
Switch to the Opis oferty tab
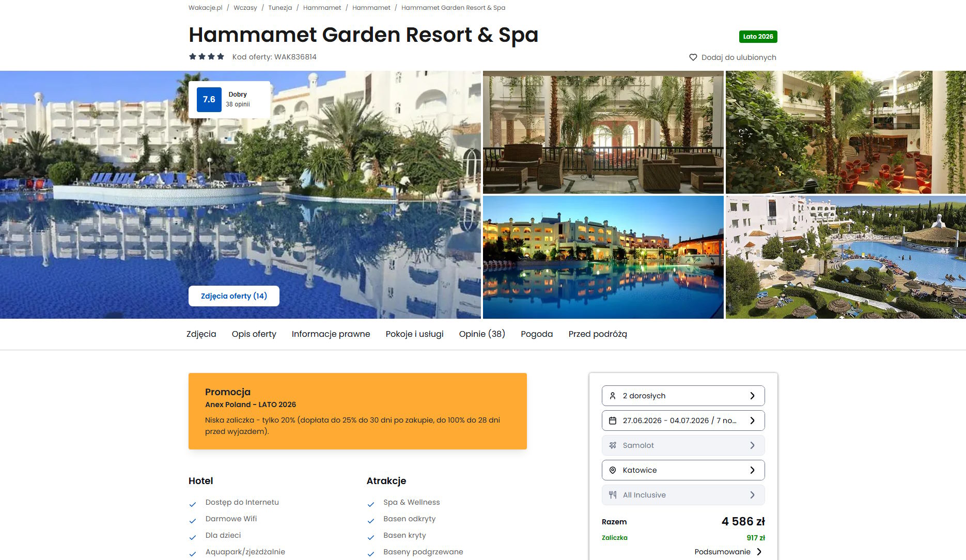pos(254,334)
